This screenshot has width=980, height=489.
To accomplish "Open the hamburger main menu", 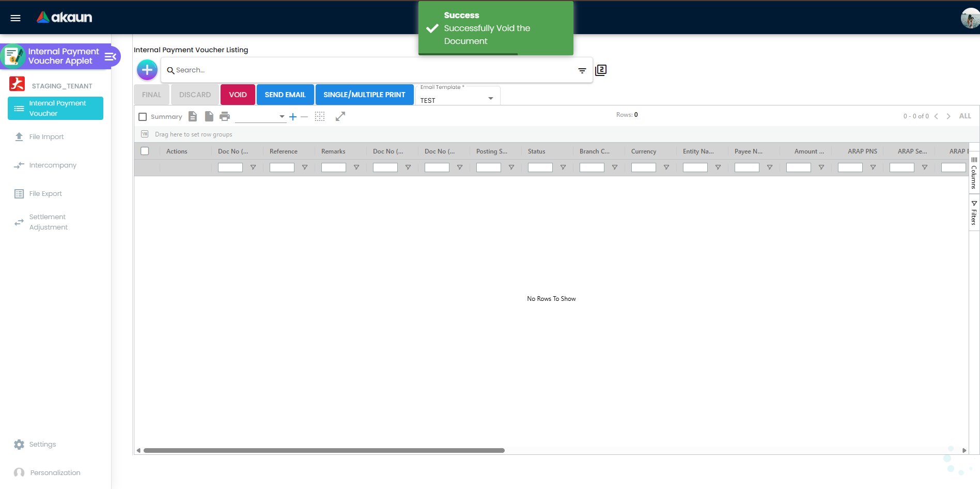I will 15,18.
